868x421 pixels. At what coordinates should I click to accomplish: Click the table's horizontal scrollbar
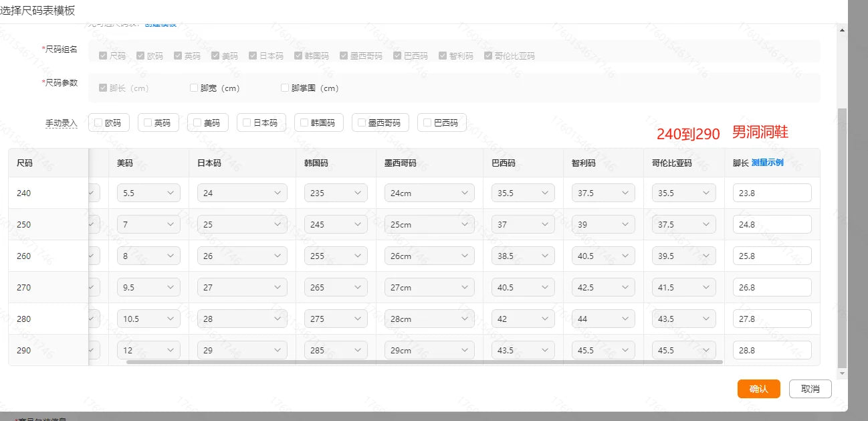click(x=425, y=362)
